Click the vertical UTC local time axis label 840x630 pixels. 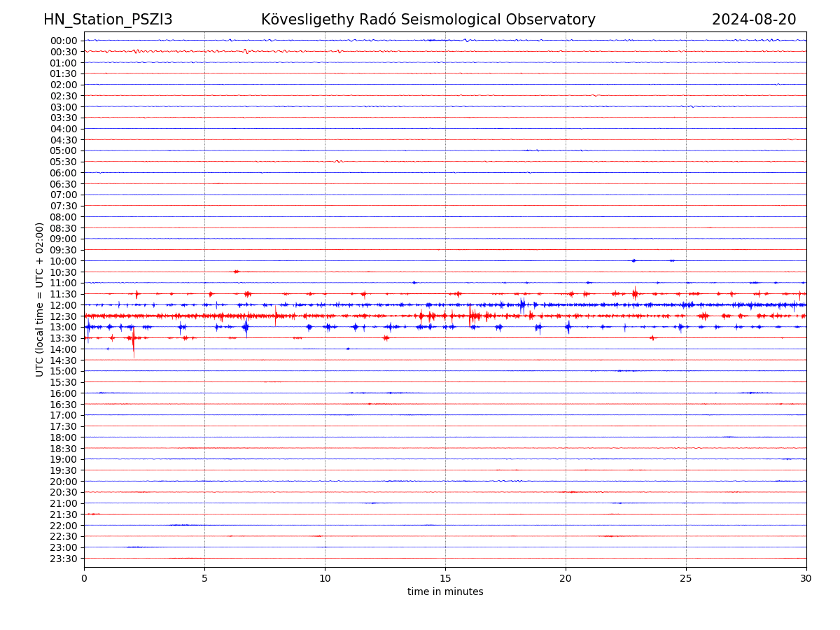point(40,299)
